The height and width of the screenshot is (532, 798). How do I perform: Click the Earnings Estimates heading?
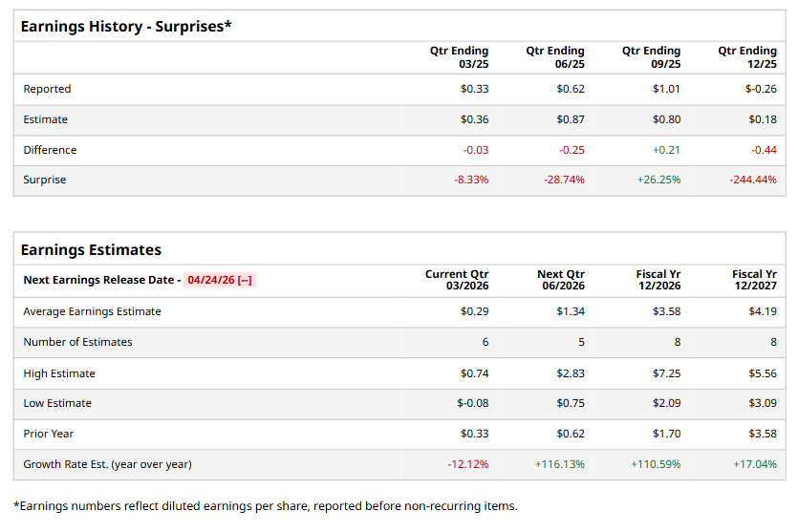[x=91, y=250]
